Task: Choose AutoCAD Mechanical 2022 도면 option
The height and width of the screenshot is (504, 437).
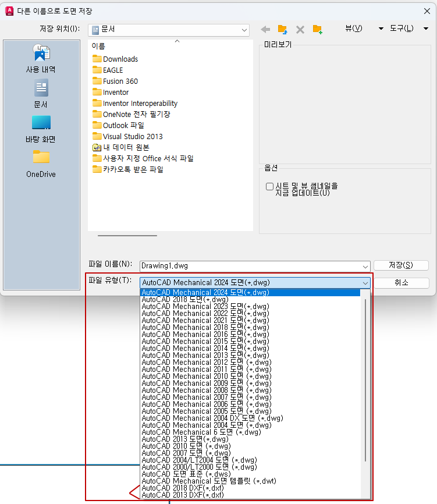Action: point(250,313)
